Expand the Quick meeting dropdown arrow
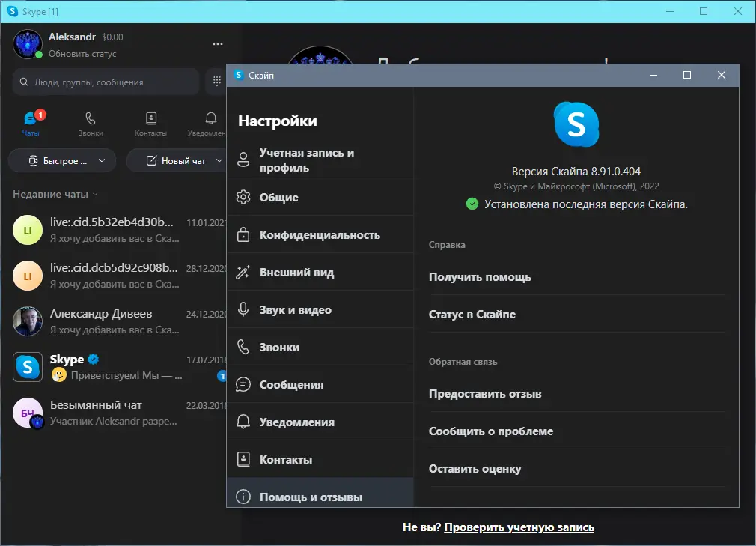 (102, 160)
